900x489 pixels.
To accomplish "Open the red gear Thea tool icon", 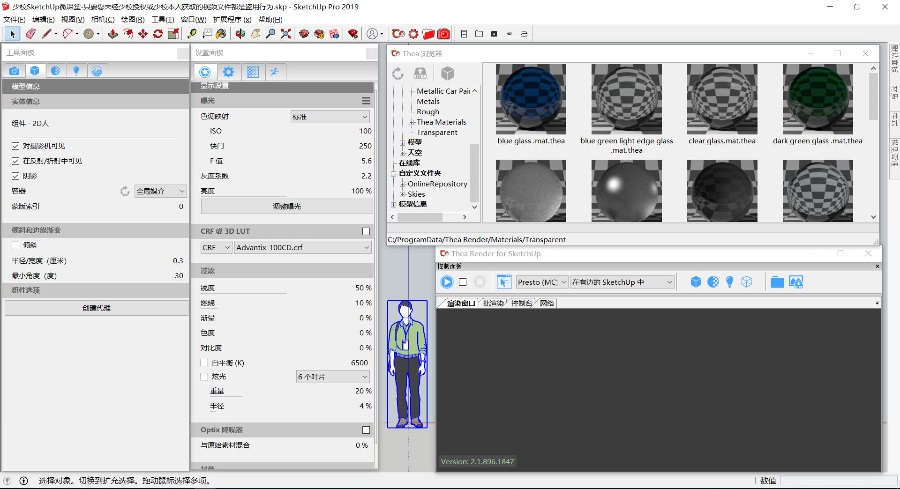I will point(413,34).
